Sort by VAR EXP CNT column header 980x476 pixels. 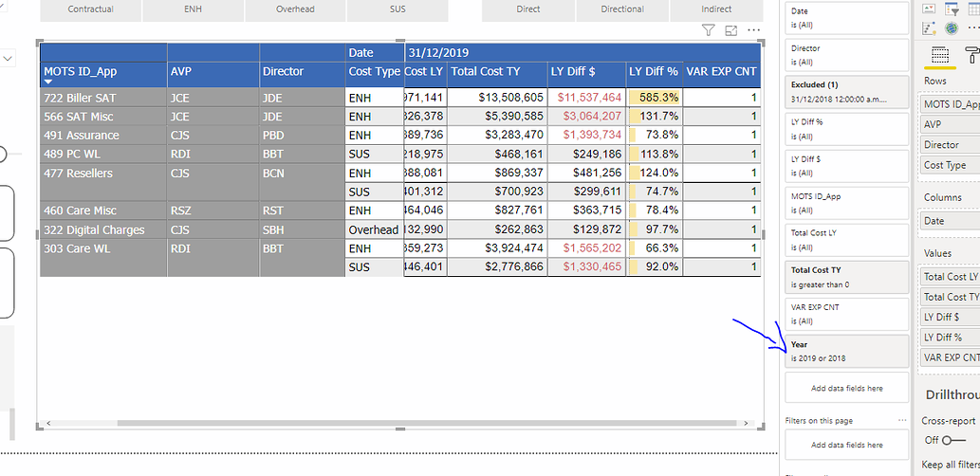[721, 74]
